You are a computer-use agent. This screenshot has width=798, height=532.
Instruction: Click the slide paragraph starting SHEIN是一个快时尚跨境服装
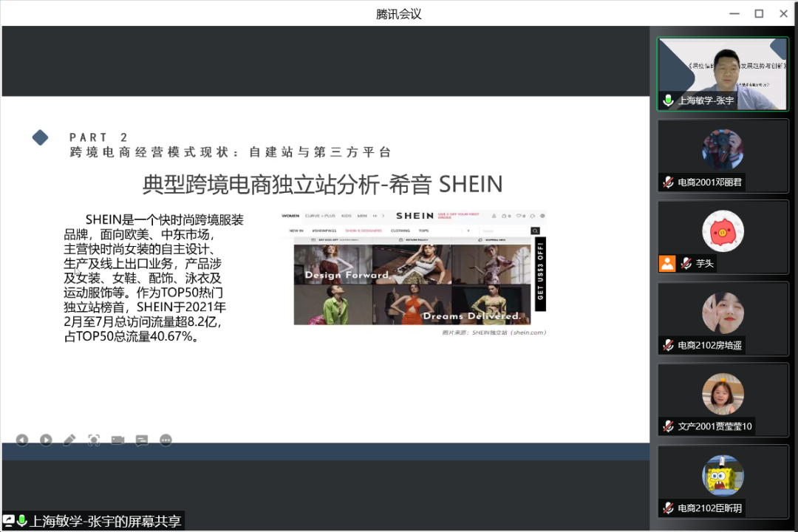(154, 278)
